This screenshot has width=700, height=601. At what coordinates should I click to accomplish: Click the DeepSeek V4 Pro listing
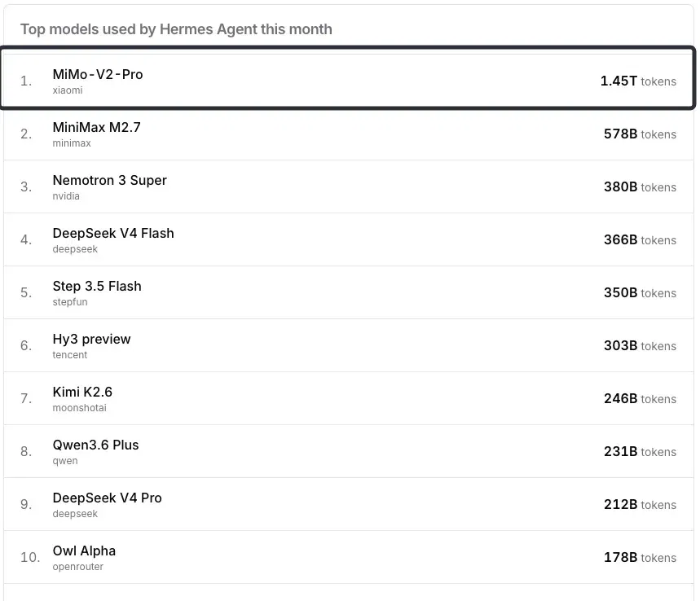[348, 504]
